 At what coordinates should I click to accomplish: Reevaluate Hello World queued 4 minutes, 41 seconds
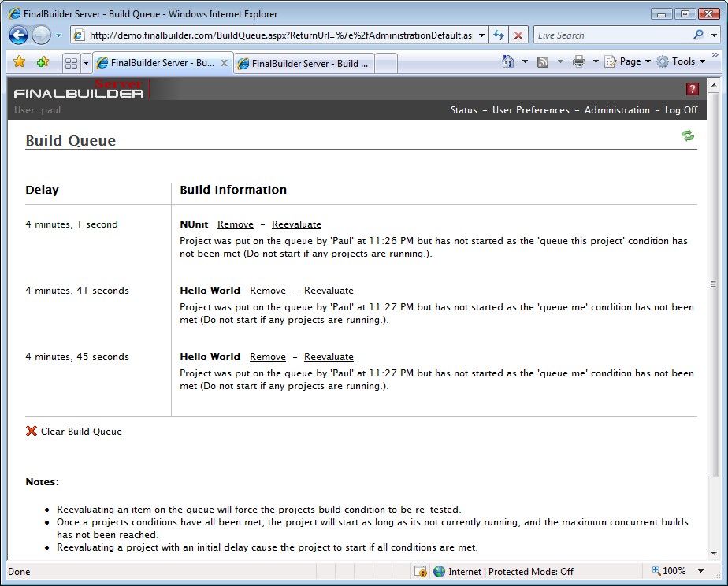329,291
